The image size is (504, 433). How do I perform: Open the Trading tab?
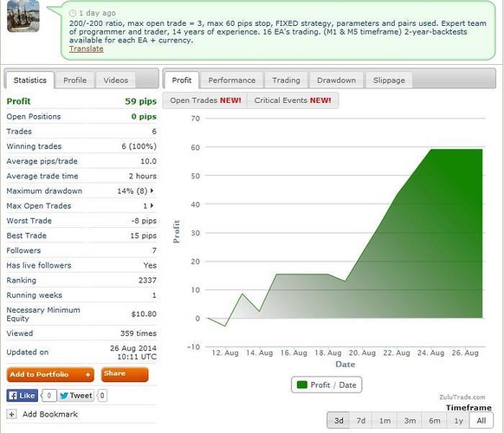286,80
